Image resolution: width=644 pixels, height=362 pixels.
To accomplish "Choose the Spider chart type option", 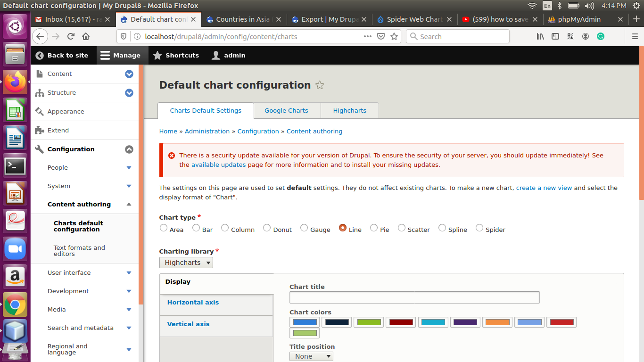I will (479, 228).
